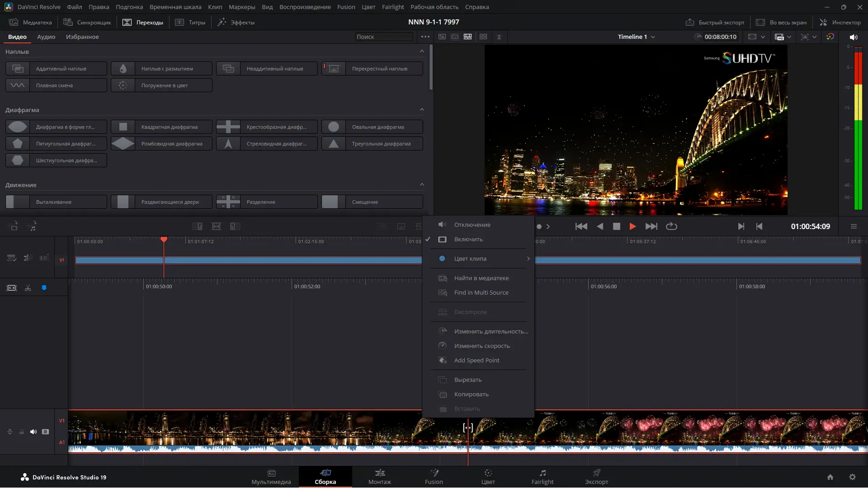Toggle the track lock icon
868x488 pixels.
tap(22, 432)
